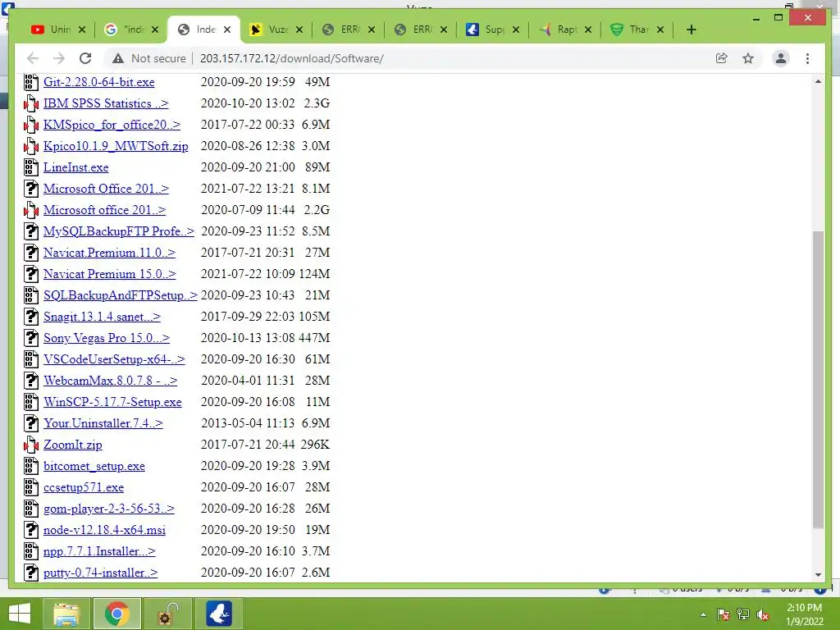
Task: Share this page icon in address bar
Action: coord(722,58)
